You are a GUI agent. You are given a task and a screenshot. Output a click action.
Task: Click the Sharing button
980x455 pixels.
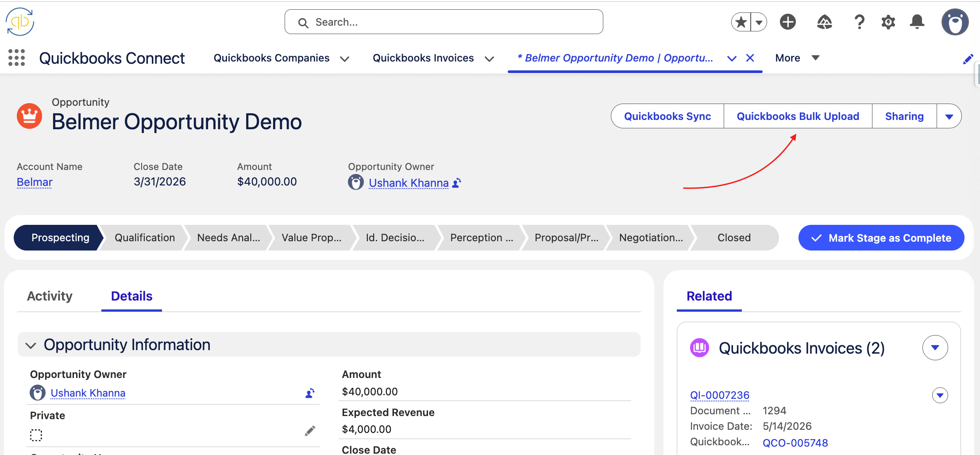(904, 116)
